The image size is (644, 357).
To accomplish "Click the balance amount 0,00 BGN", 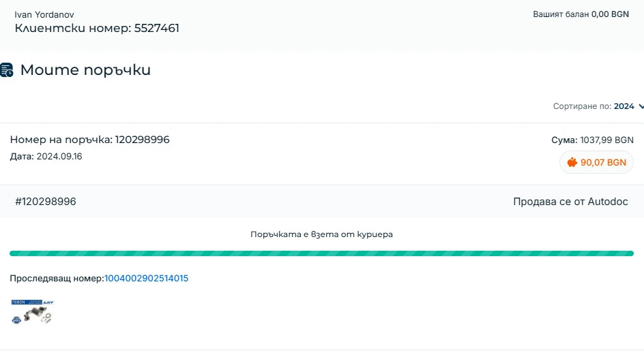I will click(610, 14).
